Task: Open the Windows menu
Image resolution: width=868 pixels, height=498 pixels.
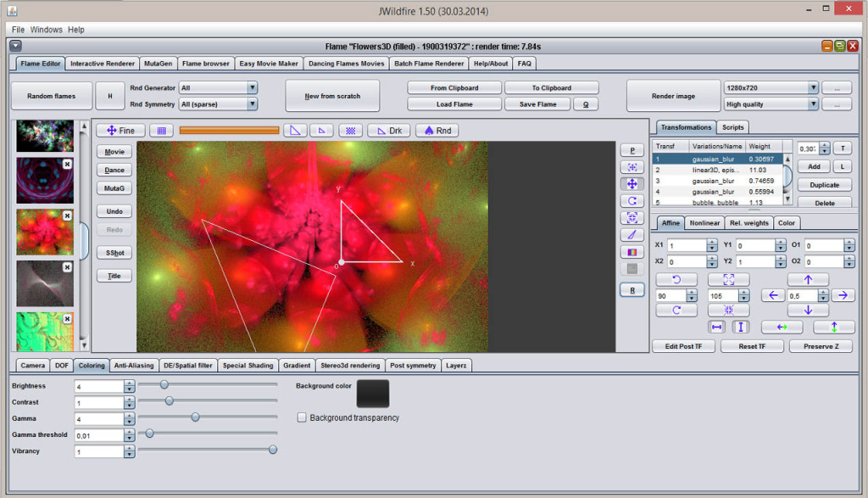Action: [46, 30]
